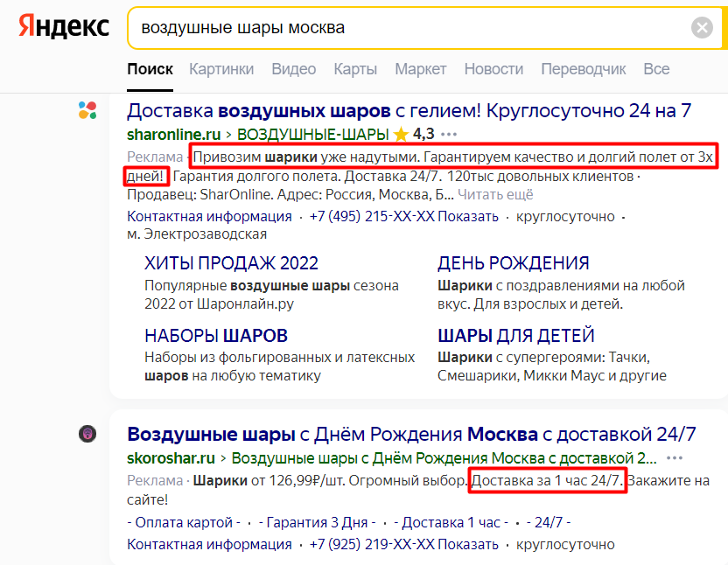Open the Все services menu
The image size is (728, 565).
tap(656, 68)
